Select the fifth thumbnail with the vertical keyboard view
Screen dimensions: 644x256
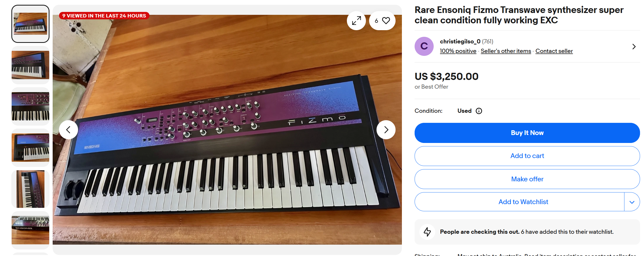tap(30, 189)
